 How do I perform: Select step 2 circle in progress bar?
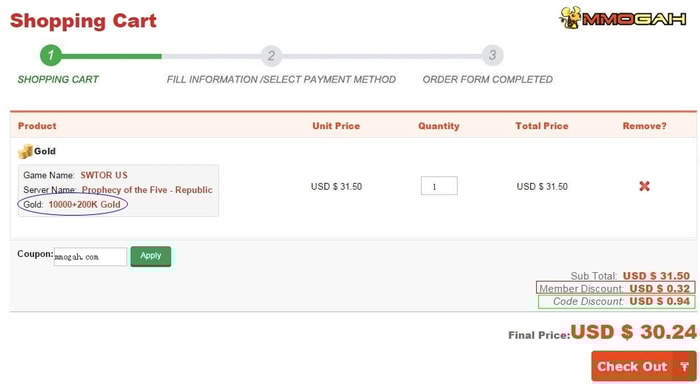tap(271, 56)
